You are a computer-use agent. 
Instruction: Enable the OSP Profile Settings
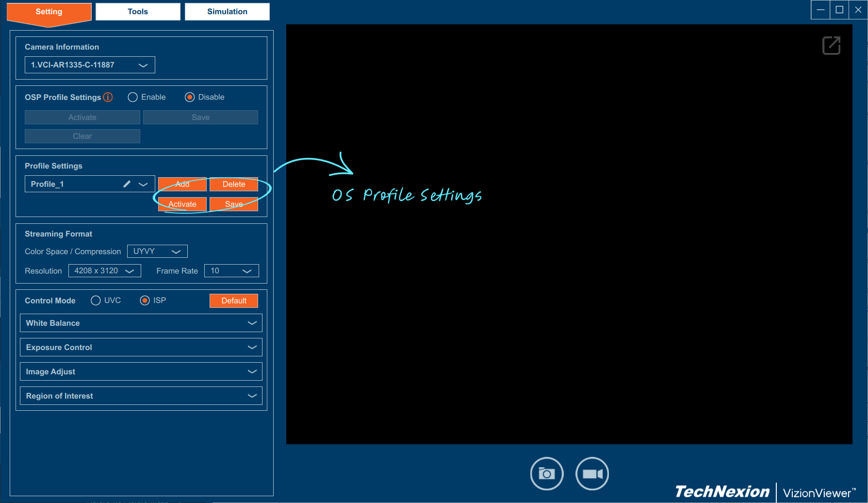pos(132,97)
